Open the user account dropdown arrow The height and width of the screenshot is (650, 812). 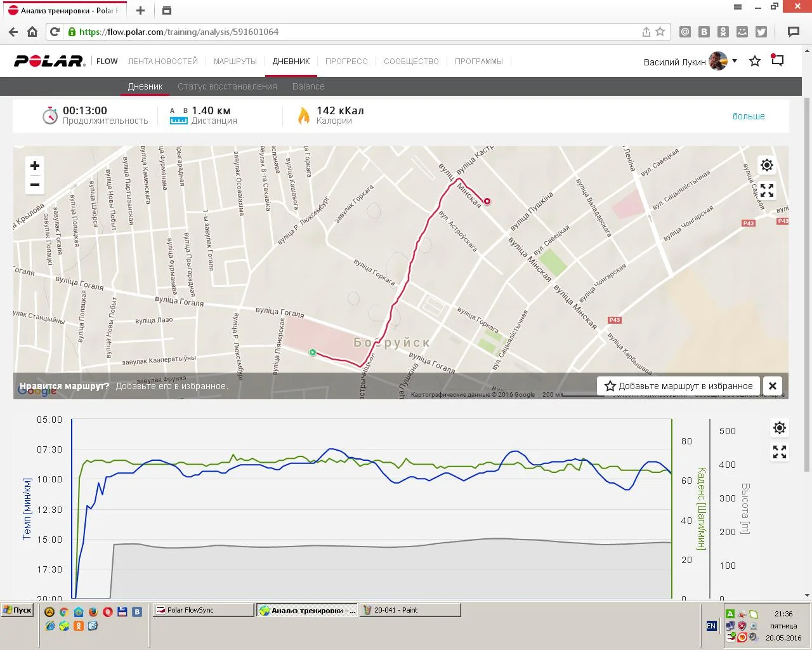point(735,61)
